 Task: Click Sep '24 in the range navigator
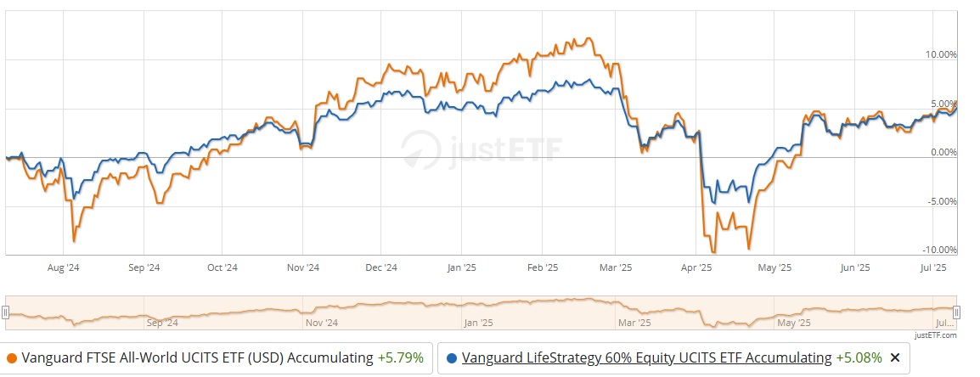(x=162, y=323)
